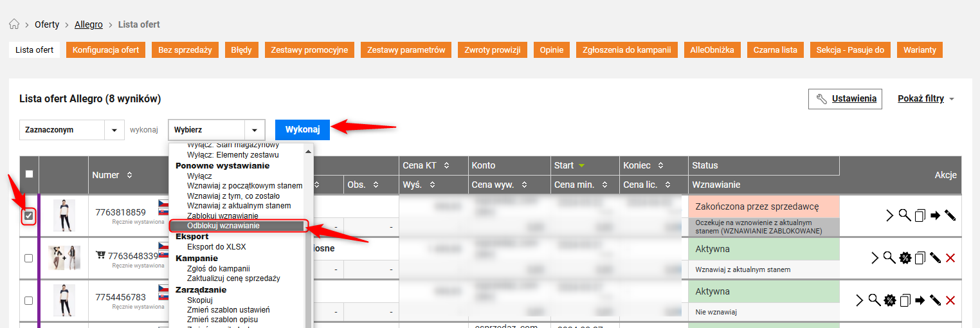Image resolution: width=980 pixels, height=328 pixels.
Task: Click the red X icon for offer 7754456783
Action: click(x=950, y=300)
